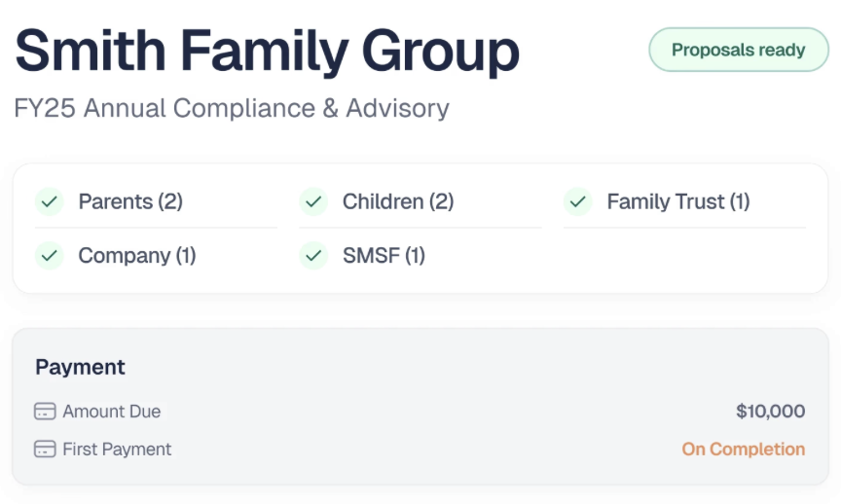This screenshot has width=841, height=504.
Task: Select the Family Trust (1) entity label
Action: click(677, 202)
